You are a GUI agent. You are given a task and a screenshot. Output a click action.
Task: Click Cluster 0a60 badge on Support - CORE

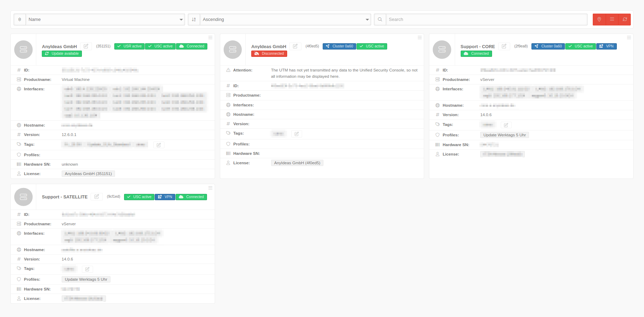pos(548,46)
